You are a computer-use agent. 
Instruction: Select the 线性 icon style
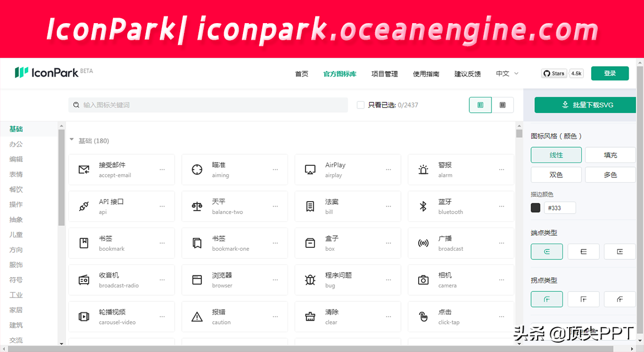[x=556, y=155]
